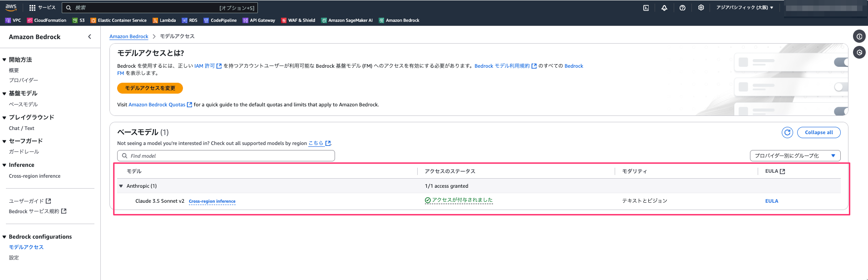The width and height of the screenshot is (868, 280).
Task: Open the Amazon Bedrock Quotas link
Action: pyautogui.click(x=160, y=105)
